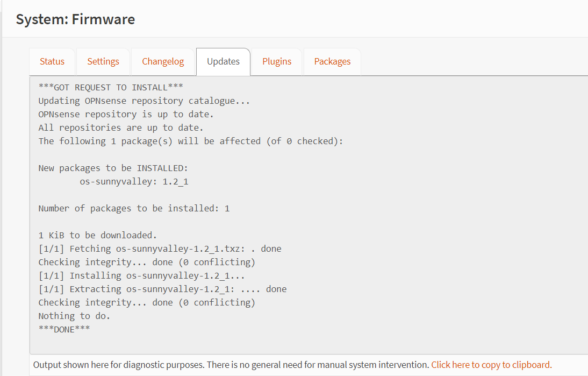Click the 'Click here to copy to clipboard' link
The height and width of the screenshot is (376, 588).
click(x=491, y=364)
